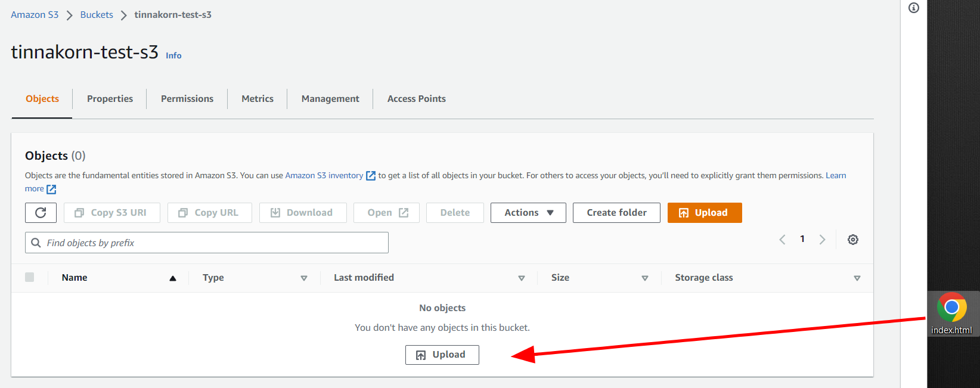Viewport: 980px width, 388px height.
Task: Click Info link beside bucket title
Action: coord(173,55)
